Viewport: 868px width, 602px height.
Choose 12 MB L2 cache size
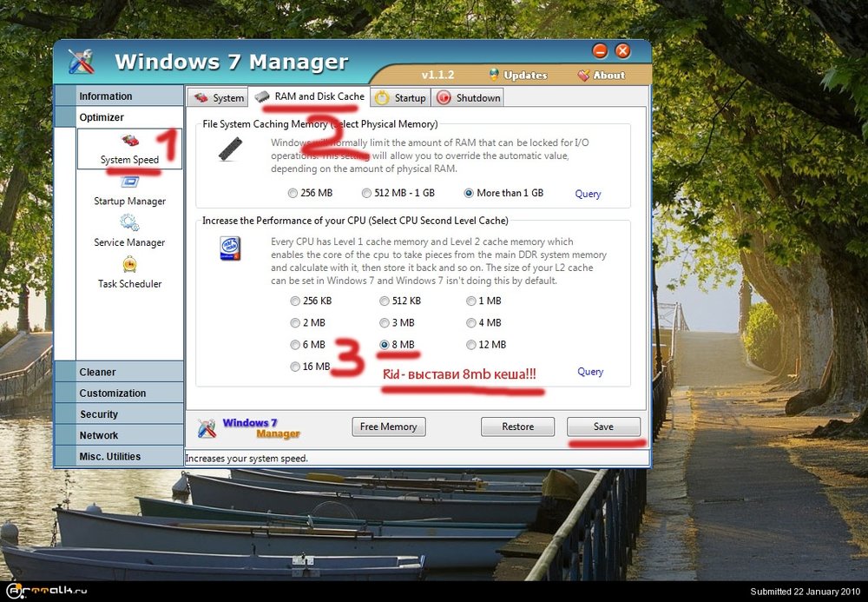(x=471, y=345)
